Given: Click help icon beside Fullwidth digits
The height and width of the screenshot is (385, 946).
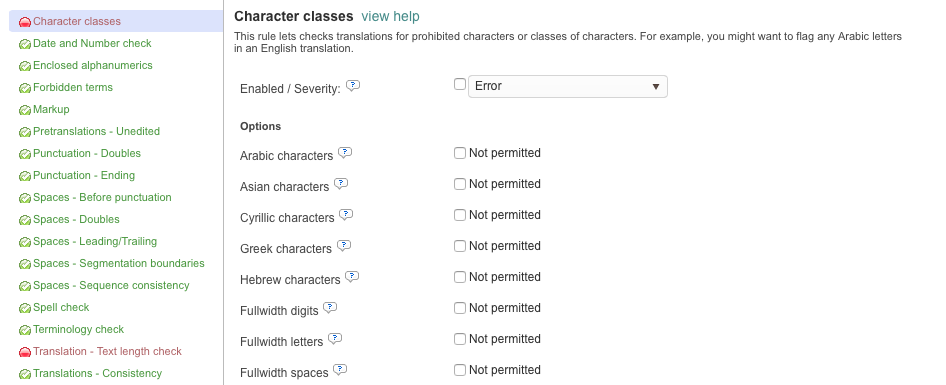Looking at the screenshot, I should [330, 308].
